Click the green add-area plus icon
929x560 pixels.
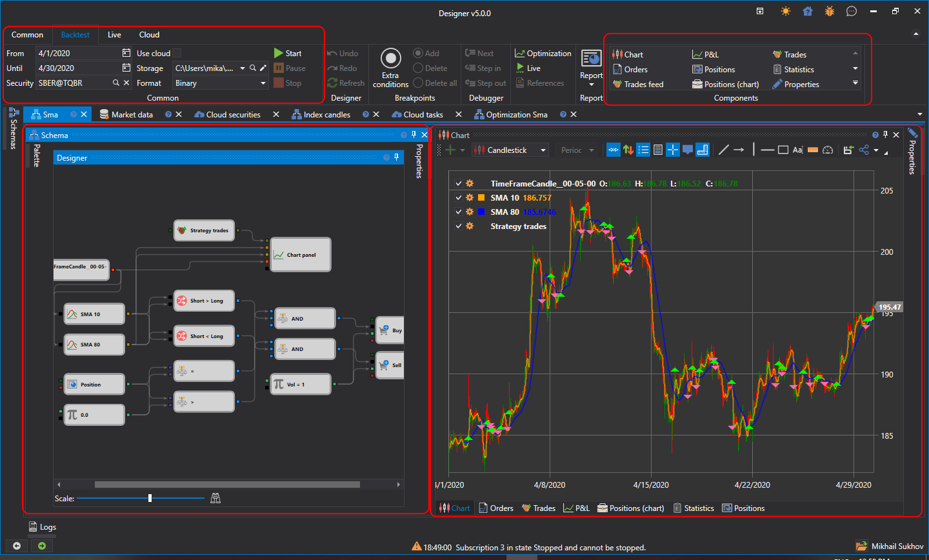pos(450,150)
